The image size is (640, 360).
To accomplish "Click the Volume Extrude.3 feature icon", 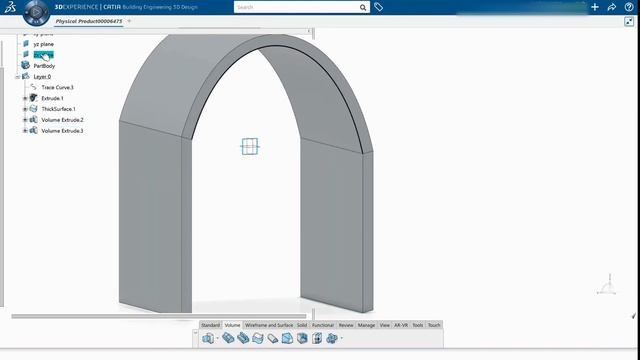I will click(x=33, y=131).
